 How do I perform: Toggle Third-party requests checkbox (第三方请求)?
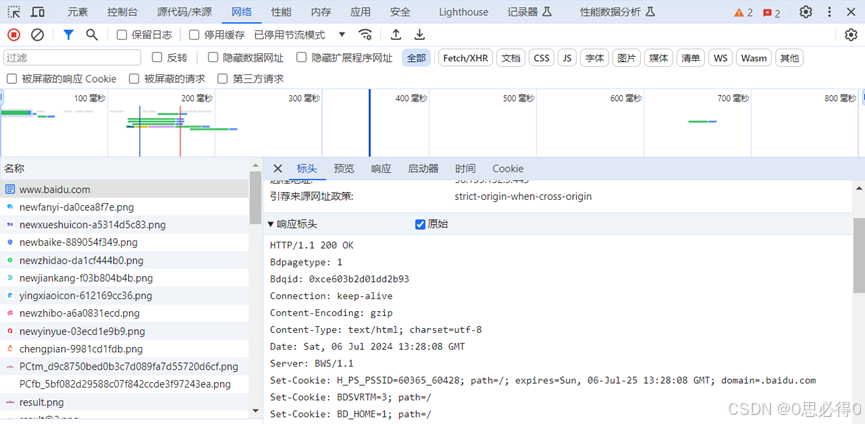(222, 79)
